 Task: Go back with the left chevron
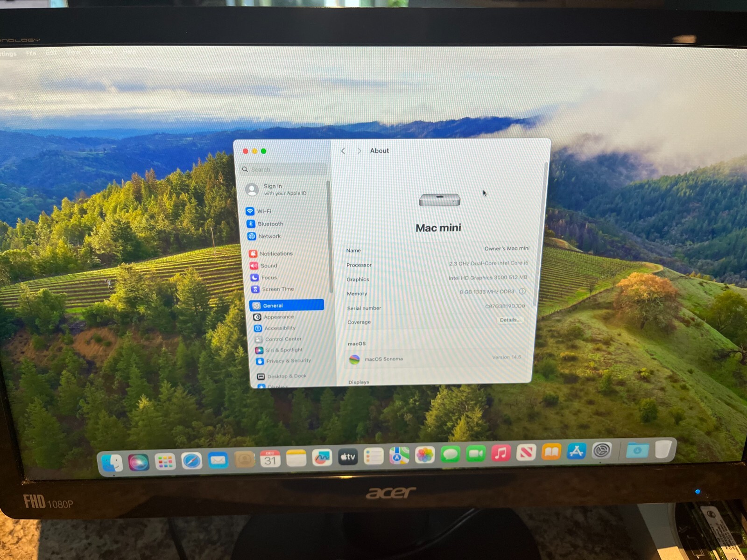[x=343, y=151]
